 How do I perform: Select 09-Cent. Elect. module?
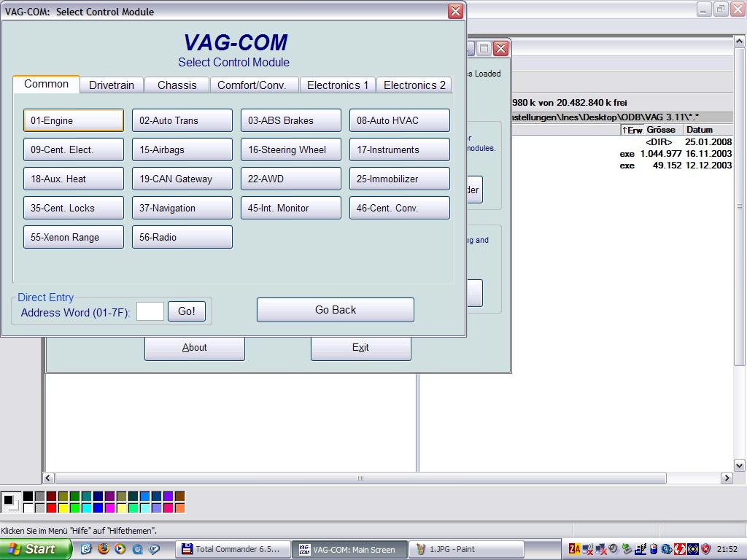pyautogui.click(x=74, y=149)
